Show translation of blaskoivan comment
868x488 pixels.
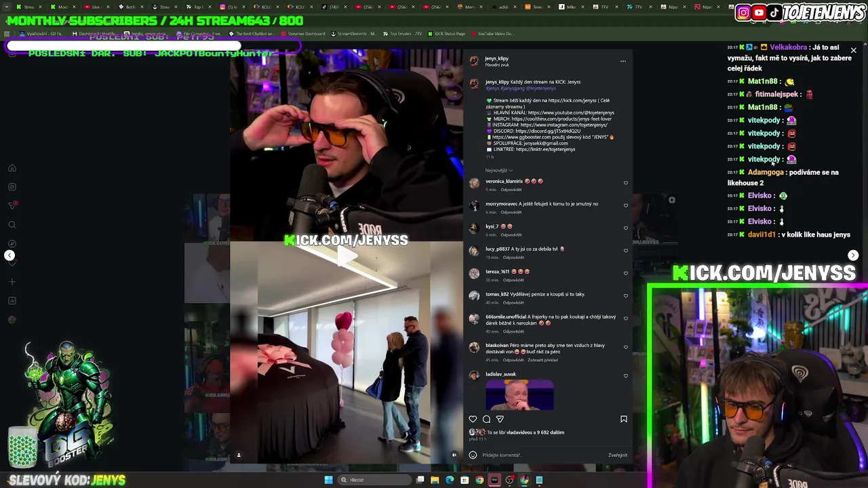[x=542, y=360]
